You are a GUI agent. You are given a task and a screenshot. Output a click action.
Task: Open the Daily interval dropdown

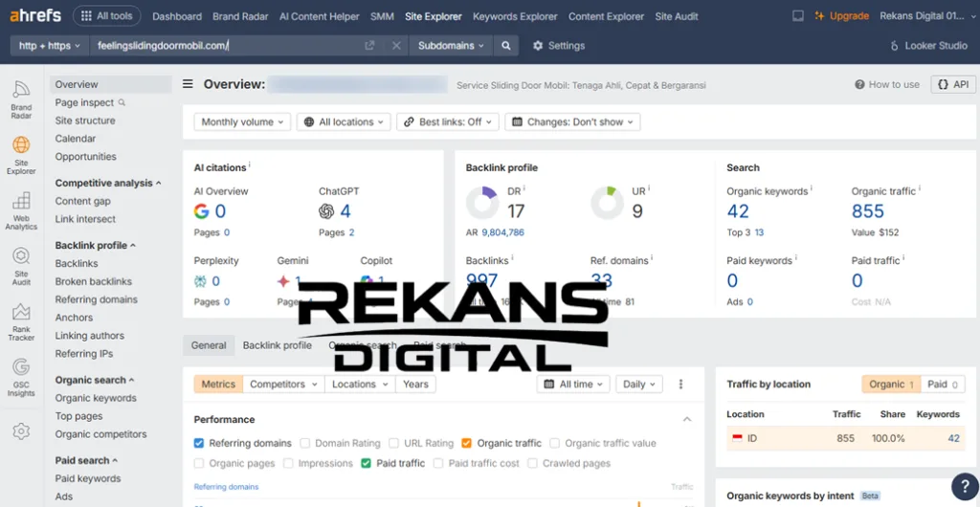pyautogui.click(x=639, y=385)
